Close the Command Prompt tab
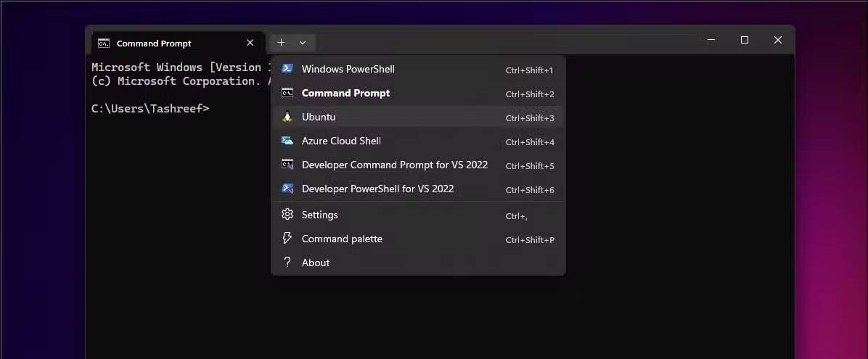Image resolution: width=868 pixels, height=359 pixels. pos(250,43)
